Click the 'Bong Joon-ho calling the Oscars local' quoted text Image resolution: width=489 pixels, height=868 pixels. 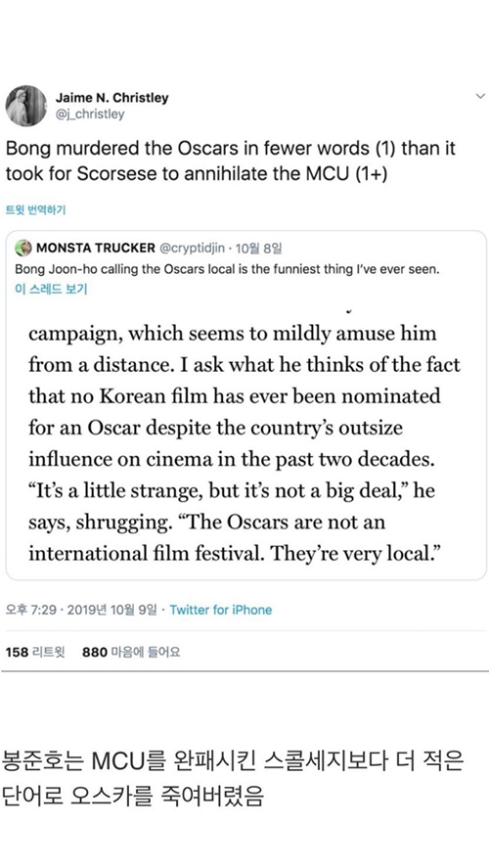pos(227,269)
